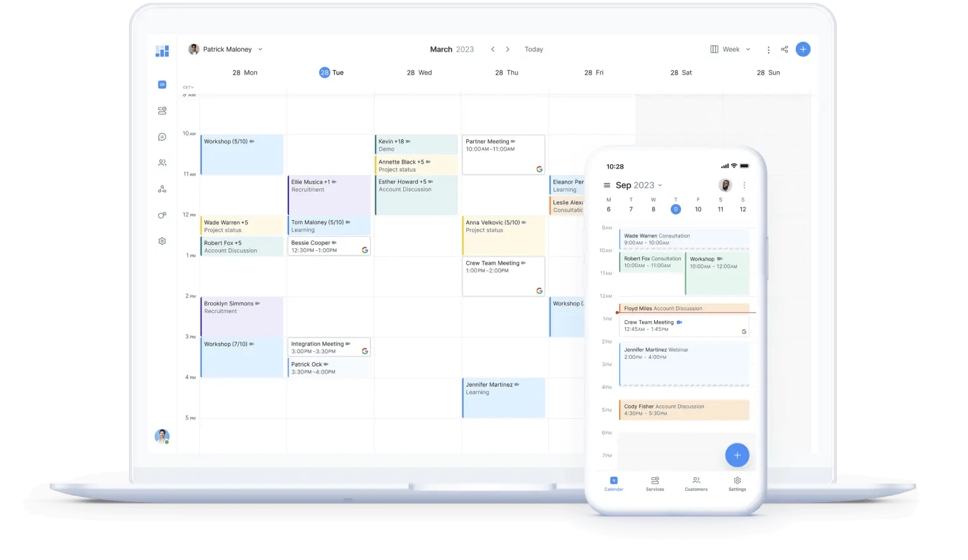Open the Integration Meeting event
The image size is (968, 560).
pos(329,347)
